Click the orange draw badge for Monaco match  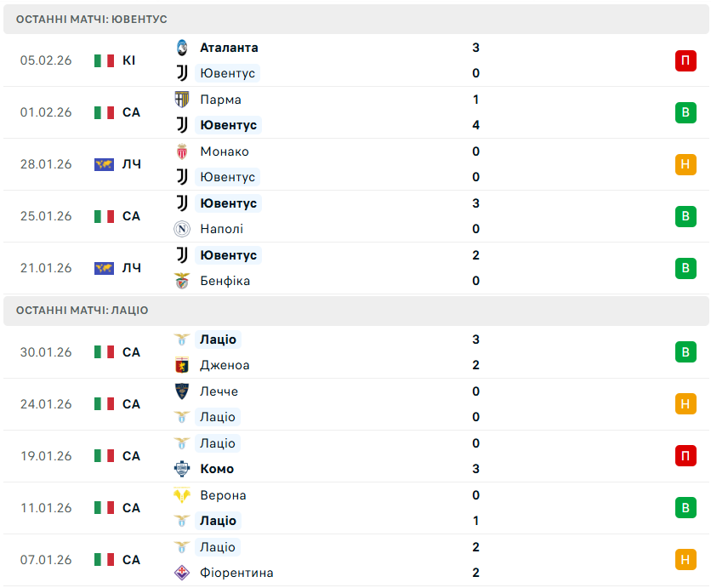pyautogui.click(x=685, y=164)
